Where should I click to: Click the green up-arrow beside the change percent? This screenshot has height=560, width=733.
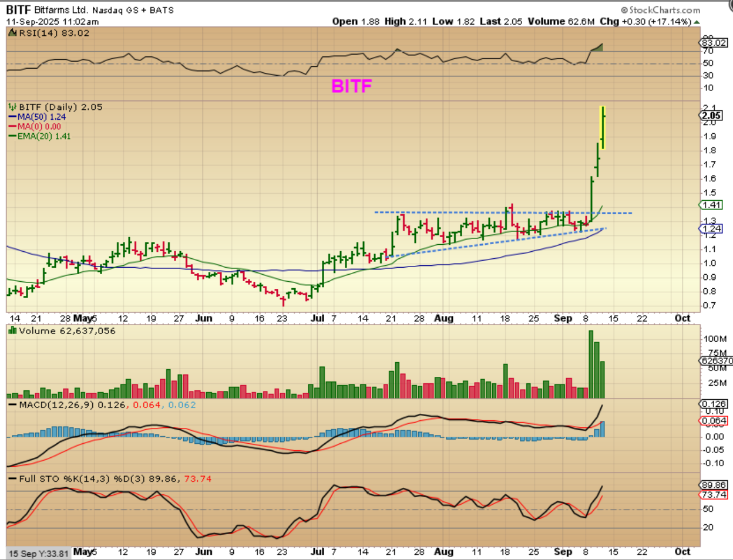(697, 22)
